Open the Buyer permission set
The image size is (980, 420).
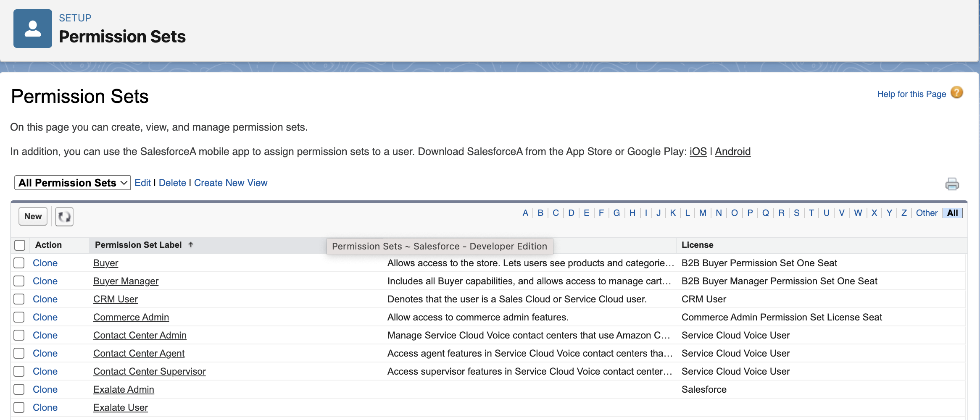[105, 263]
